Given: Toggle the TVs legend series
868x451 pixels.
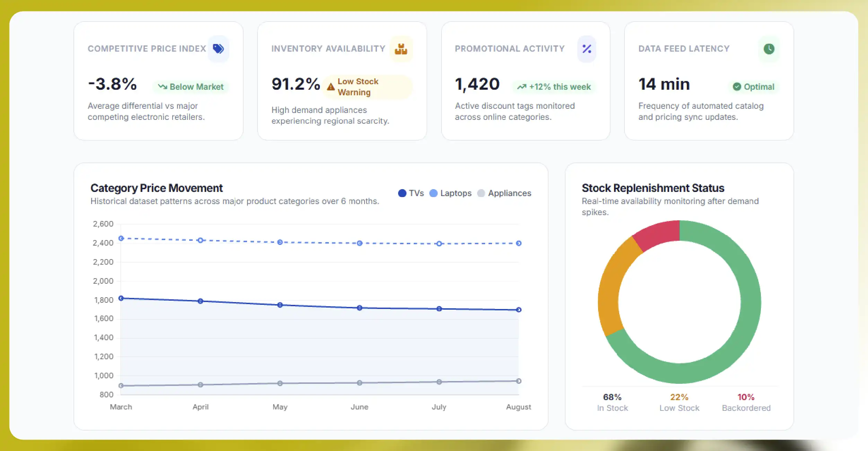Looking at the screenshot, I should 411,193.
